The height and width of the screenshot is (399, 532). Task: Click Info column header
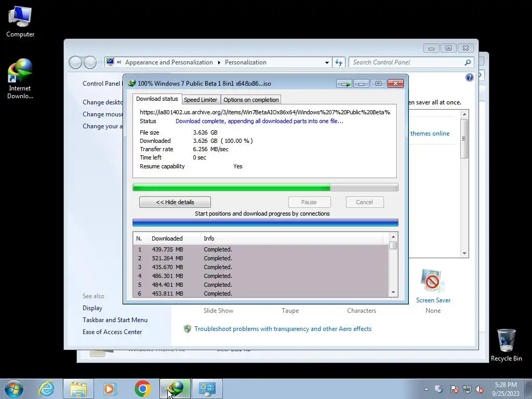292,238
